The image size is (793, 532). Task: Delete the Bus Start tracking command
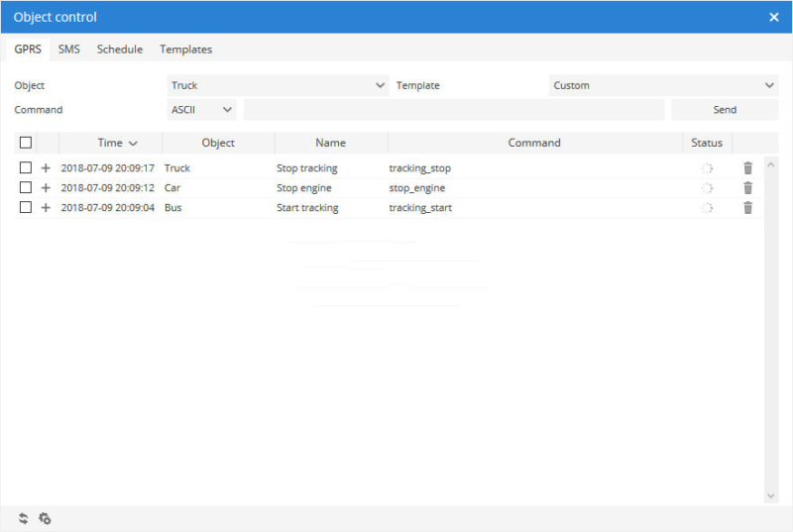(747, 208)
